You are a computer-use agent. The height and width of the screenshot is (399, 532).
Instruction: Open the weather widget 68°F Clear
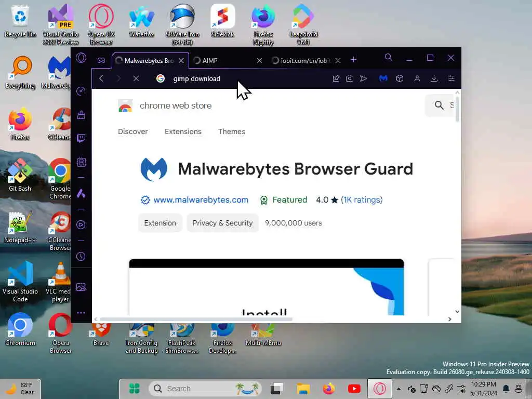tap(21, 389)
